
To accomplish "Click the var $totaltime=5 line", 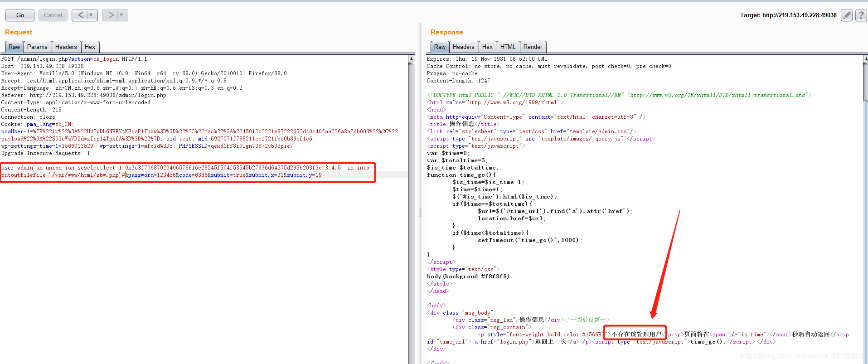I will click(x=458, y=160).
